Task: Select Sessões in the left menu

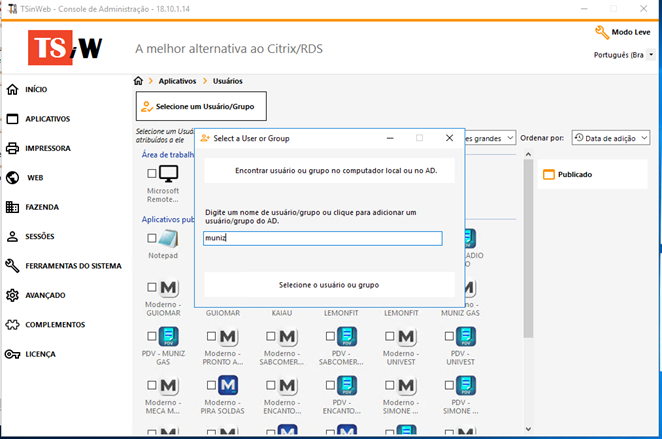Action: [40, 237]
